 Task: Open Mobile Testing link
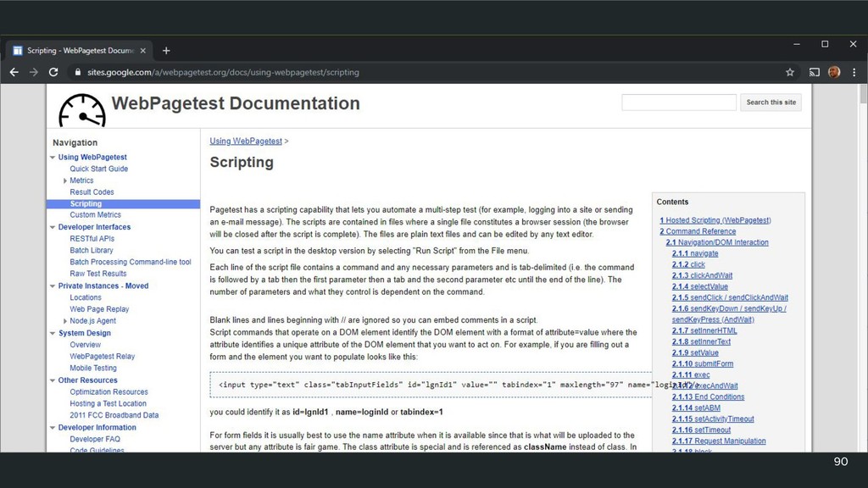[93, 368]
